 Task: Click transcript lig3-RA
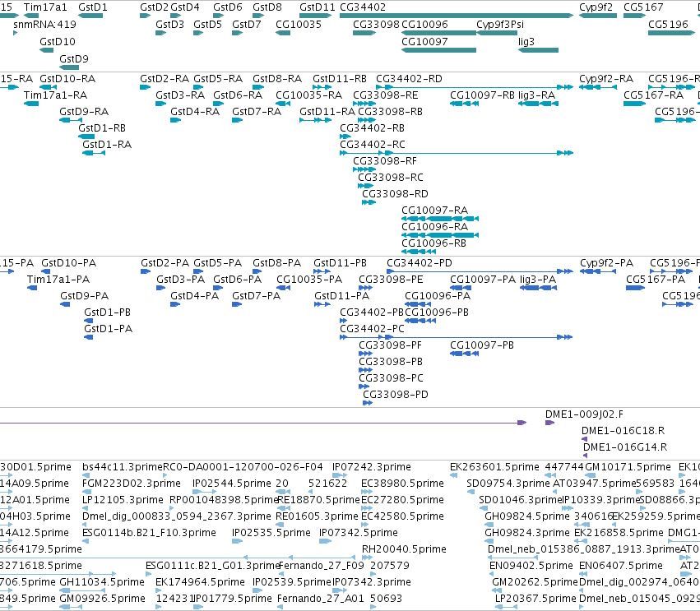539,104
